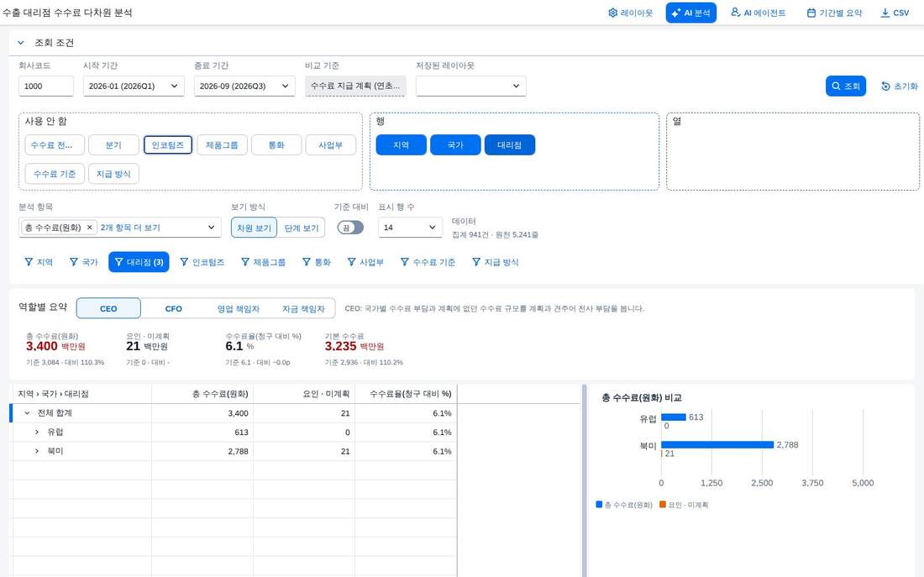Click the AI 에이전트 person icon
This screenshot has width=924, height=577.
pyautogui.click(x=736, y=13)
